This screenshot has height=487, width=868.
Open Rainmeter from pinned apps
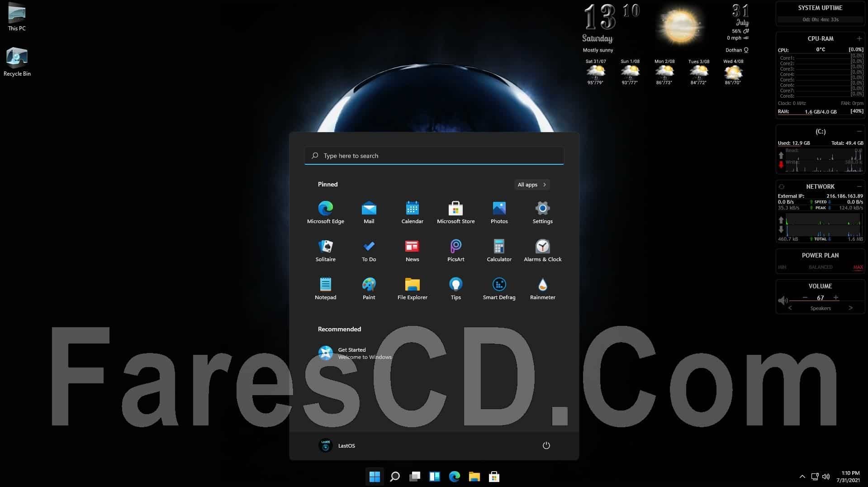(542, 288)
